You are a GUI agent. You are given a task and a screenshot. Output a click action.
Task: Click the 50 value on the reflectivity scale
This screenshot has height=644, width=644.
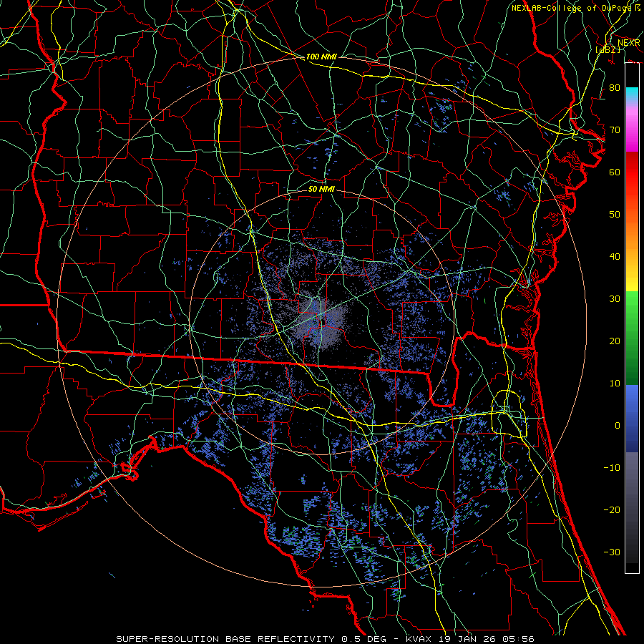point(615,215)
